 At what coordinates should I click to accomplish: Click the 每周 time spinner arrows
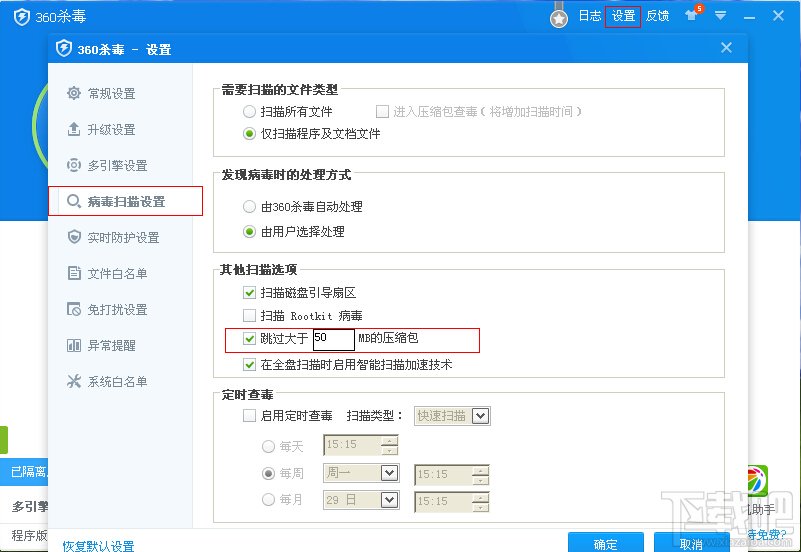480,475
